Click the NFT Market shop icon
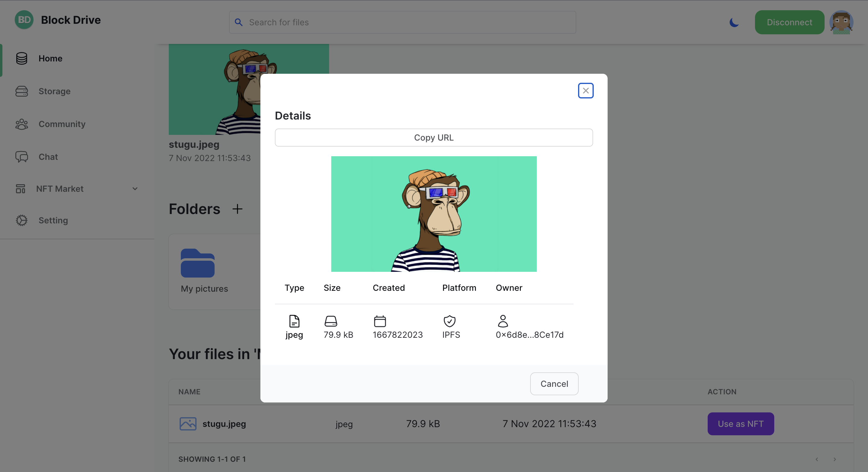The image size is (868, 472). pos(20,189)
